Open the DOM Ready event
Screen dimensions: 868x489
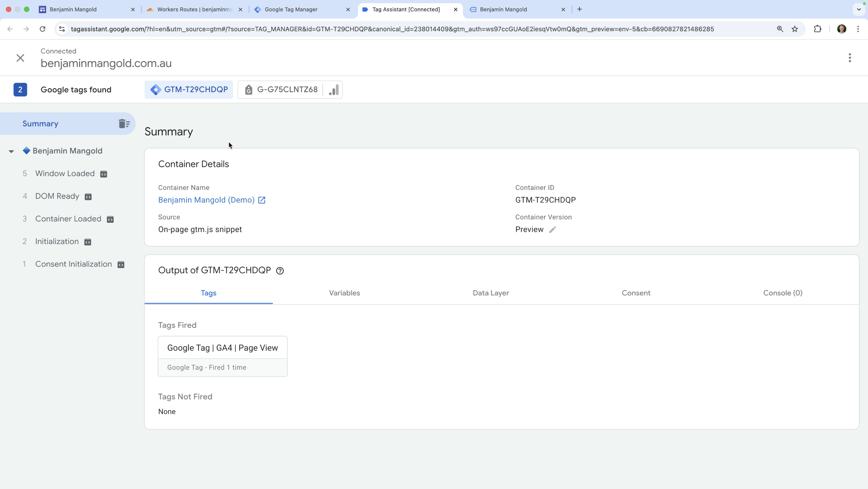(x=57, y=196)
